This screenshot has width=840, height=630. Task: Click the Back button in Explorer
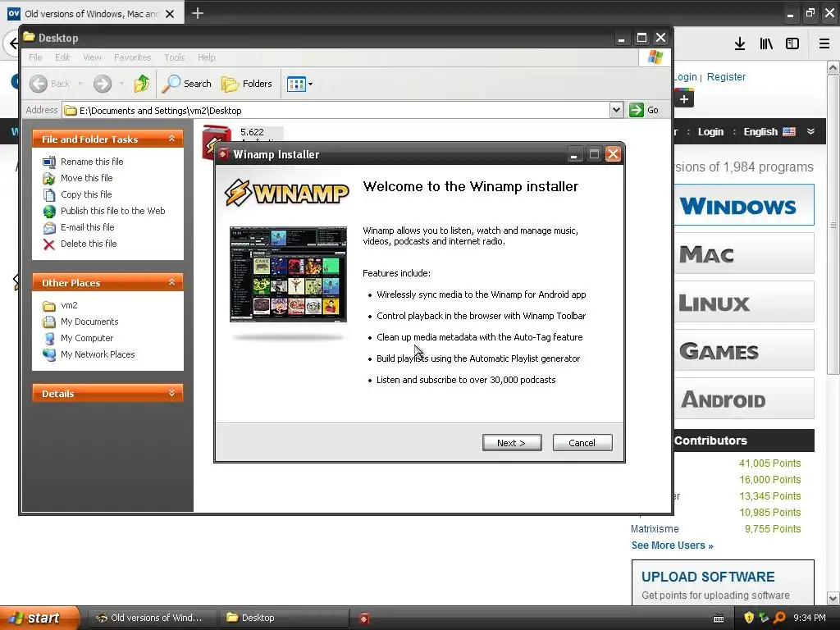[49, 84]
